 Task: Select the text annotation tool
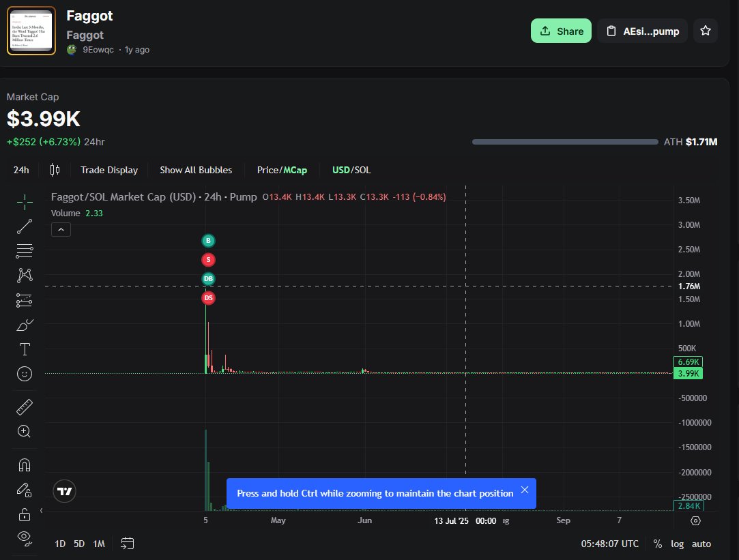click(x=25, y=349)
